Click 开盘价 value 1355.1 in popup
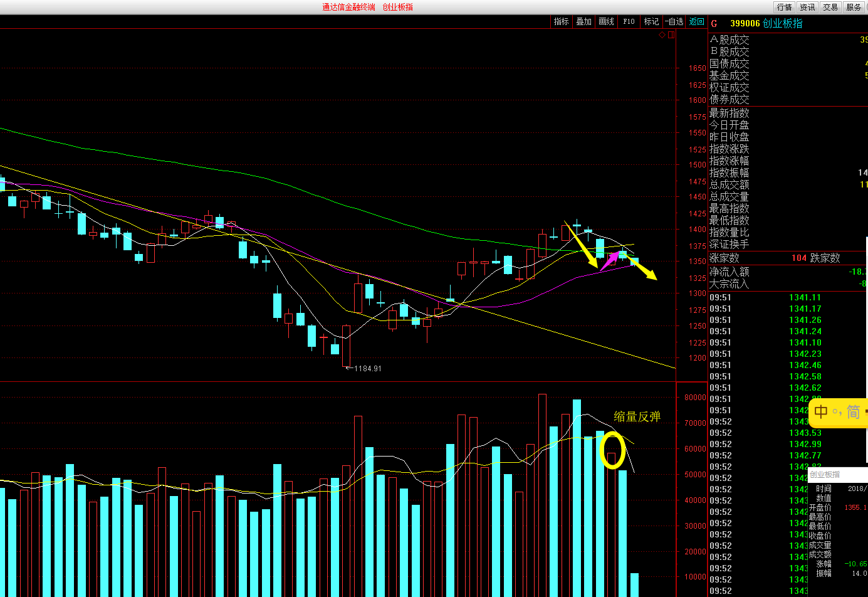Viewport: 868px width, 597px height. (x=856, y=507)
